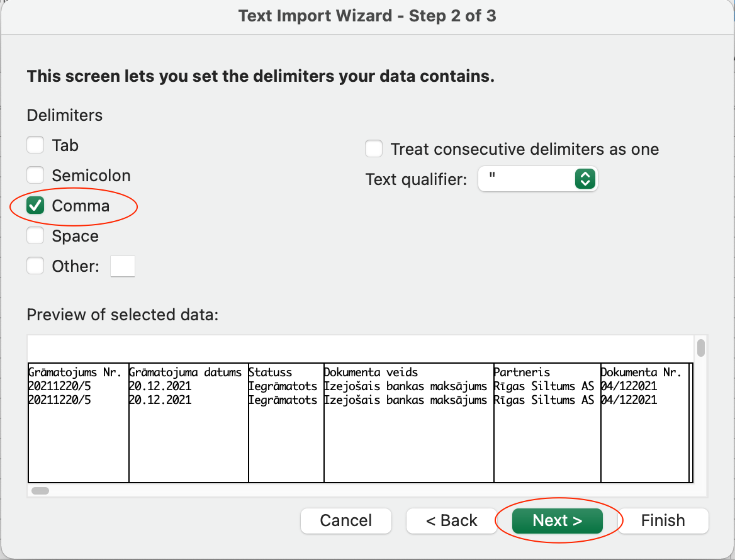Click the Grāmatojuma datums preview header
This screenshot has width=735, height=560.
click(x=185, y=372)
